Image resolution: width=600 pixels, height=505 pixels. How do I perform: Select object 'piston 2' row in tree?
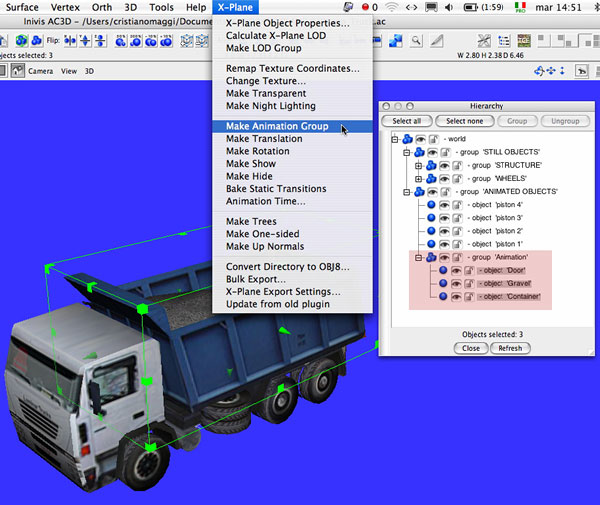(x=495, y=231)
